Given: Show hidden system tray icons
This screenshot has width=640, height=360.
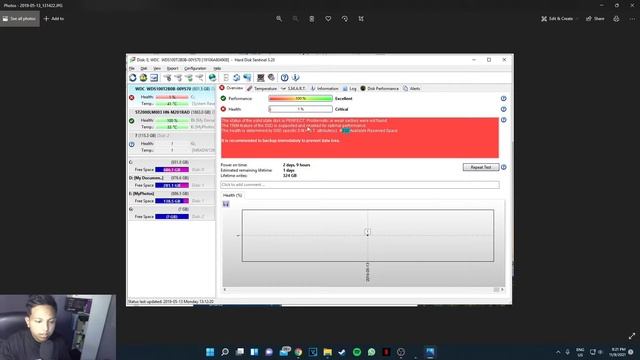Looking at the screenshot, I should [558, 352].
